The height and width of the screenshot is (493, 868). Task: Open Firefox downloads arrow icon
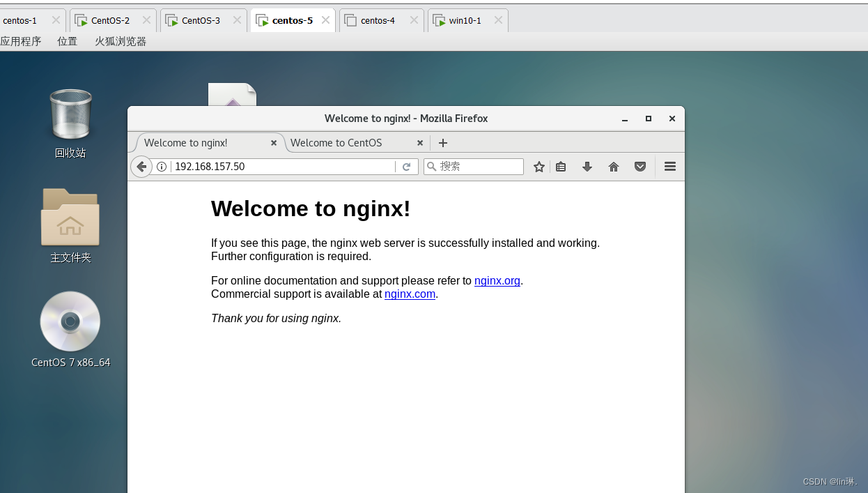587,167
